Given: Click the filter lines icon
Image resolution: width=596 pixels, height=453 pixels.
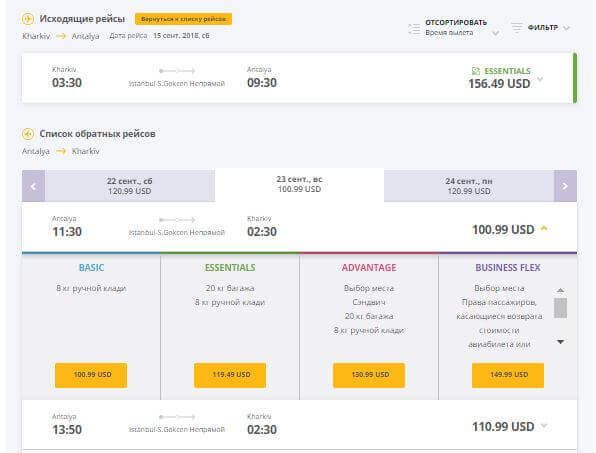Looking at the screenshot, I should (517, 27).
